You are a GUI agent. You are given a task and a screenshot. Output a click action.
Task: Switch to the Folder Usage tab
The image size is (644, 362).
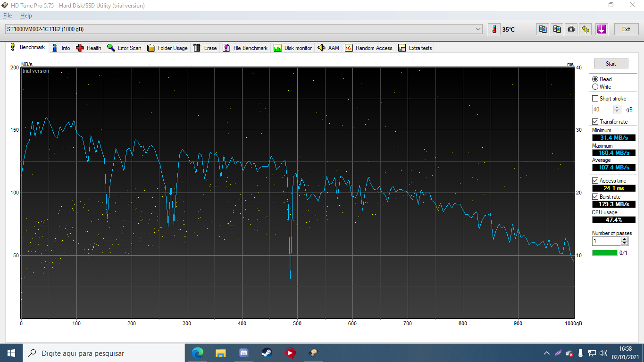coord(167,48)
